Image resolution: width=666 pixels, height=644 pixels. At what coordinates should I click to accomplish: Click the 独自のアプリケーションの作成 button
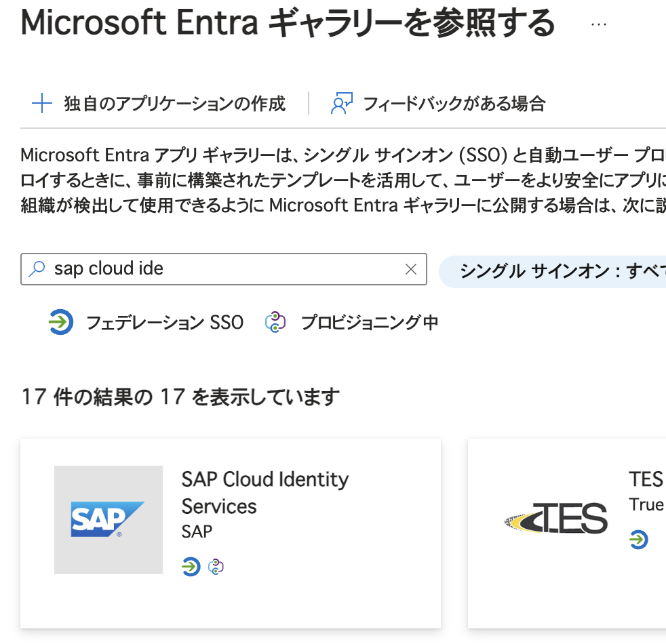pyautogui.click(x=174, y=104)
